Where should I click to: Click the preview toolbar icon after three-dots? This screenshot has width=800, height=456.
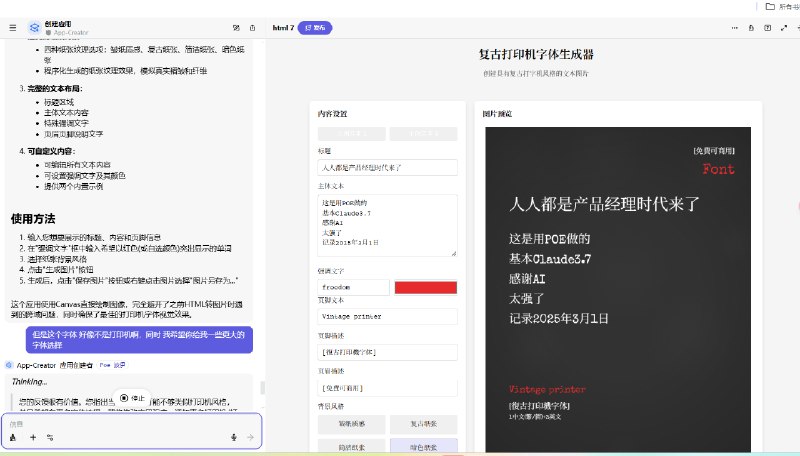[751, 28]
